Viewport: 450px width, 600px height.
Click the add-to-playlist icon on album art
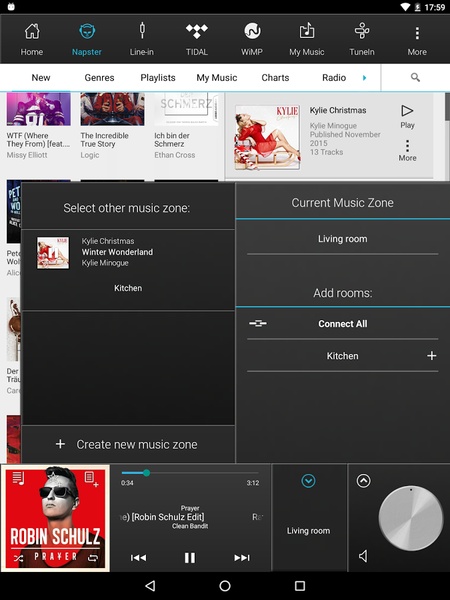tap(91, 479)
